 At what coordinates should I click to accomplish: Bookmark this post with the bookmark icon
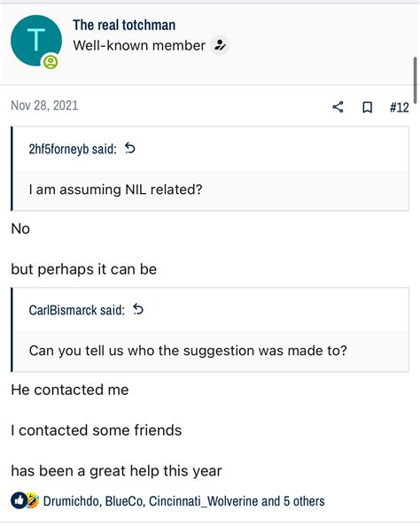click(x=368, y=107)
